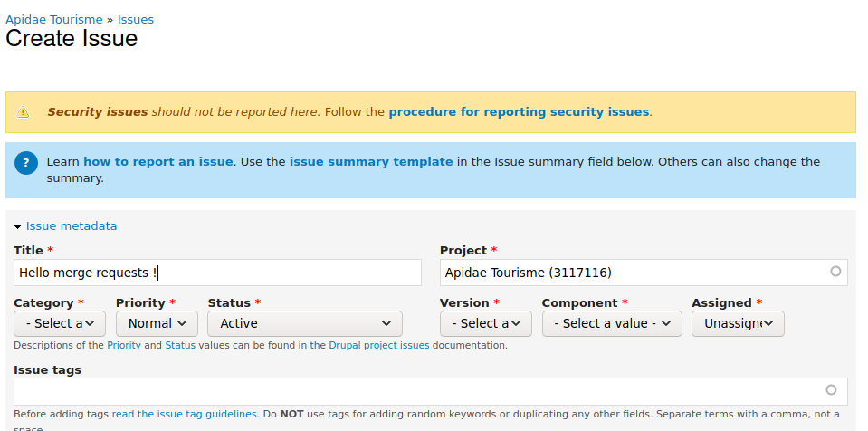Open the Issues breadcrumb link

pos(136,19)
